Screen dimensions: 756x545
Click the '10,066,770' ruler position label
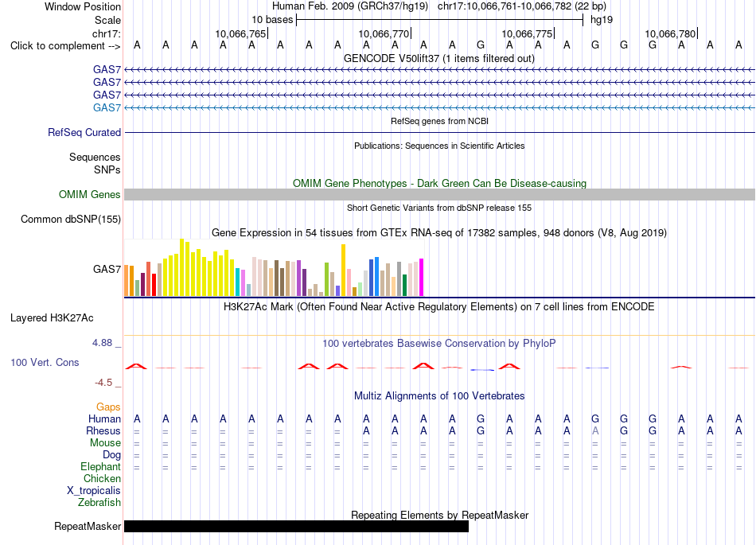(x=384, y=33)
